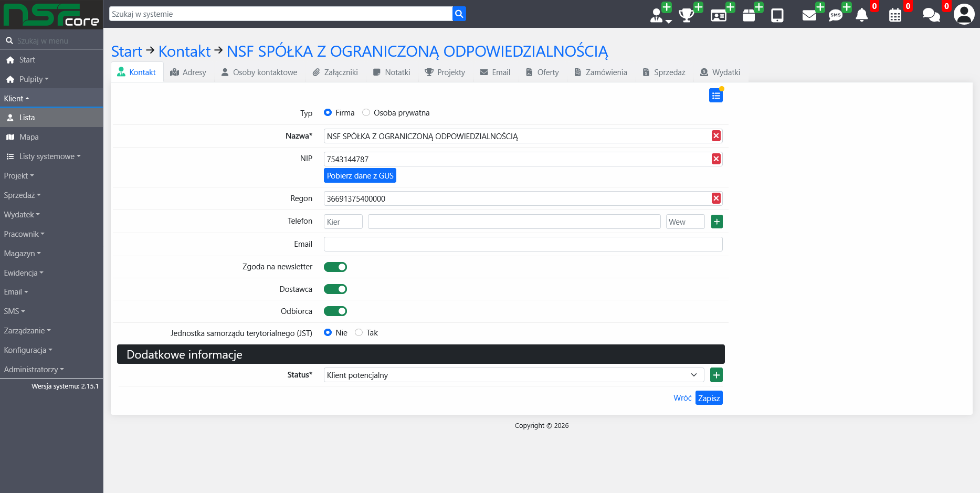Clear the Nazwa field with red X
This screenshot has width=980, height=493.
point(716,136)
